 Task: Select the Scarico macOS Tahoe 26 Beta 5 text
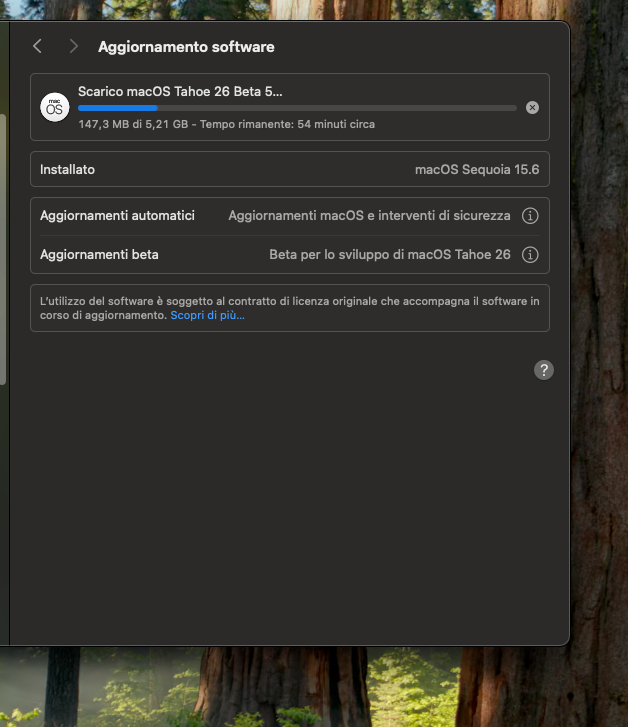tap(180, 91)
